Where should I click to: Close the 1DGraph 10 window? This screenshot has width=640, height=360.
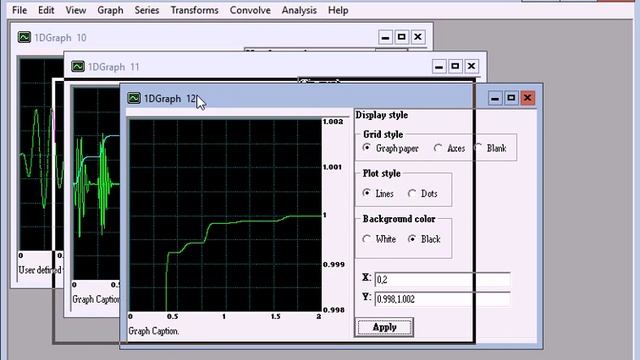[x=418, y=37]
